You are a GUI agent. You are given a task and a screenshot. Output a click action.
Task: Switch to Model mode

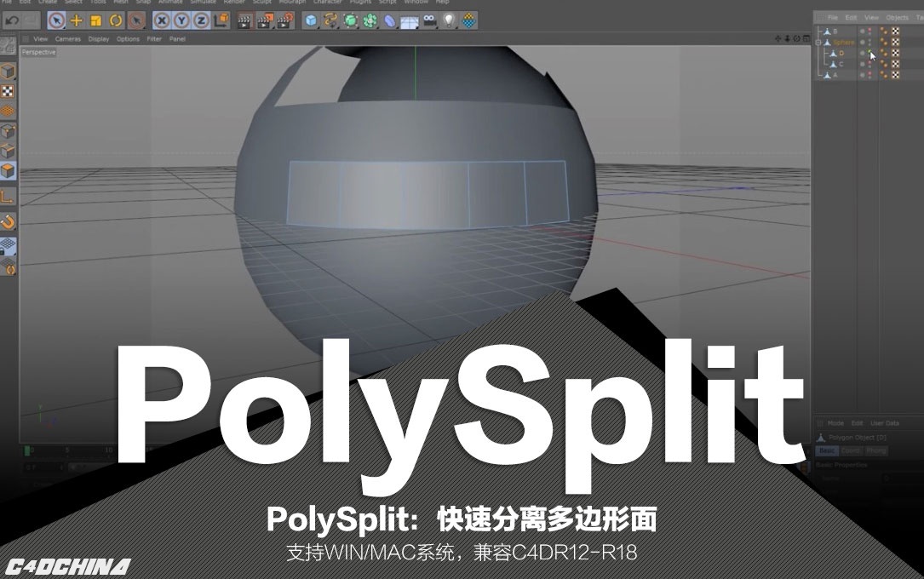[8, 72]
